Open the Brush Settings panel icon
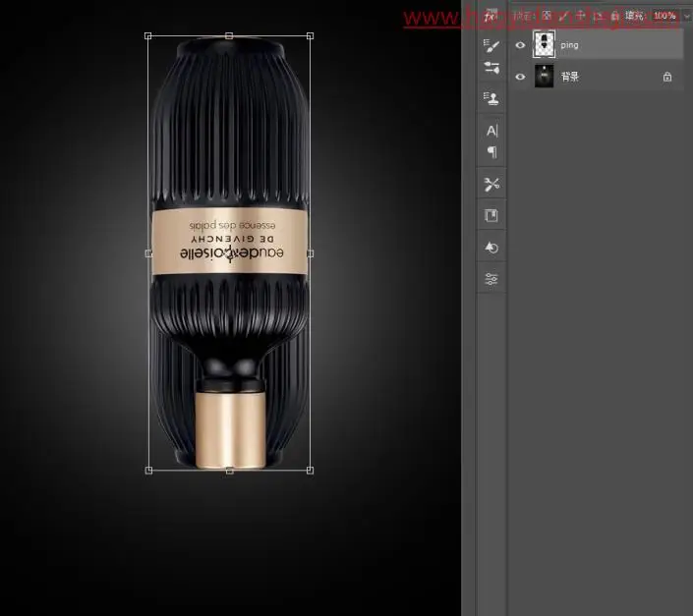693x616 pixels. point(491,46)
